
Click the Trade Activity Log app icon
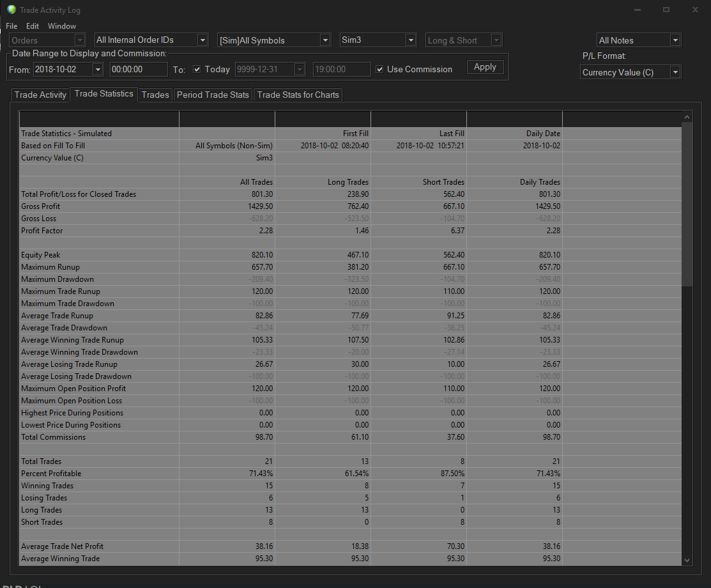[11, 10]
